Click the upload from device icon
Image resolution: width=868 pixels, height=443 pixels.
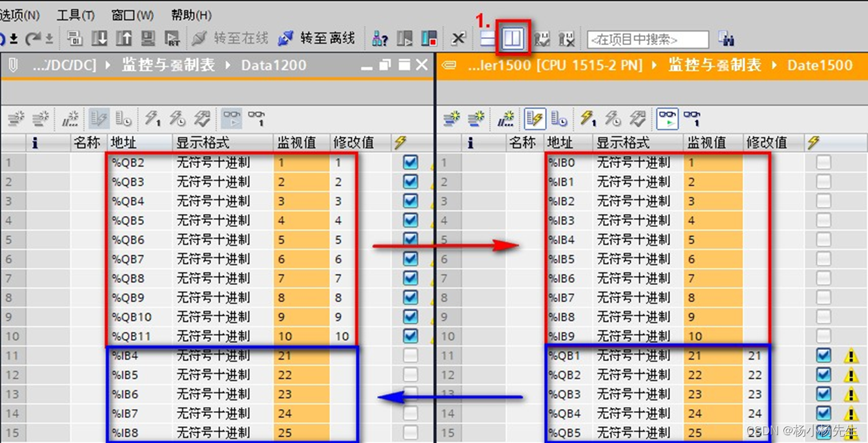pyautogui.click(x=124, y=39)
